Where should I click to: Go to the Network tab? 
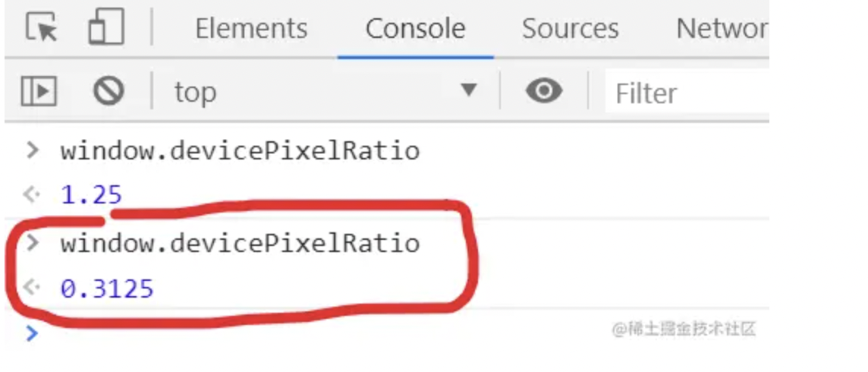[x=721, y=29]
